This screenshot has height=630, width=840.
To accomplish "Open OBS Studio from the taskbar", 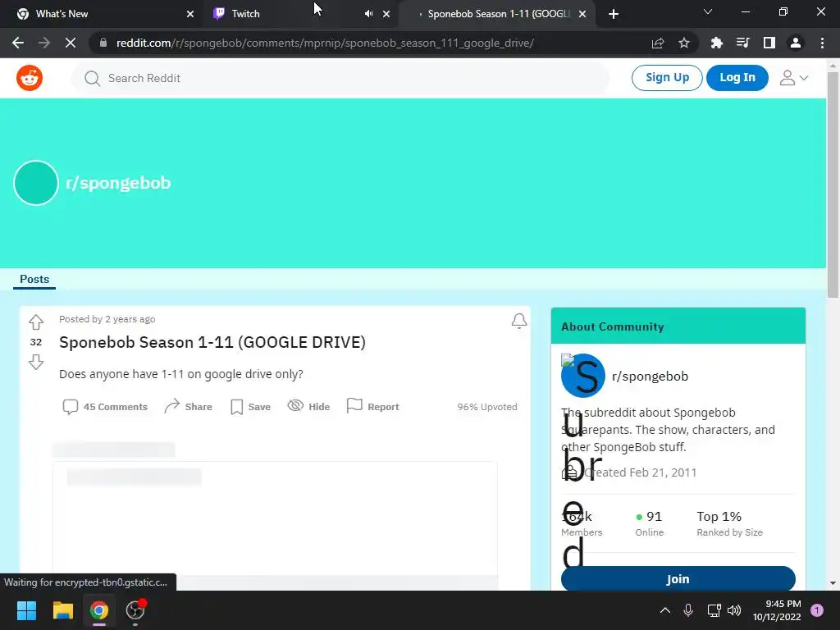I will pyautogui.click(x=135, y=610).
